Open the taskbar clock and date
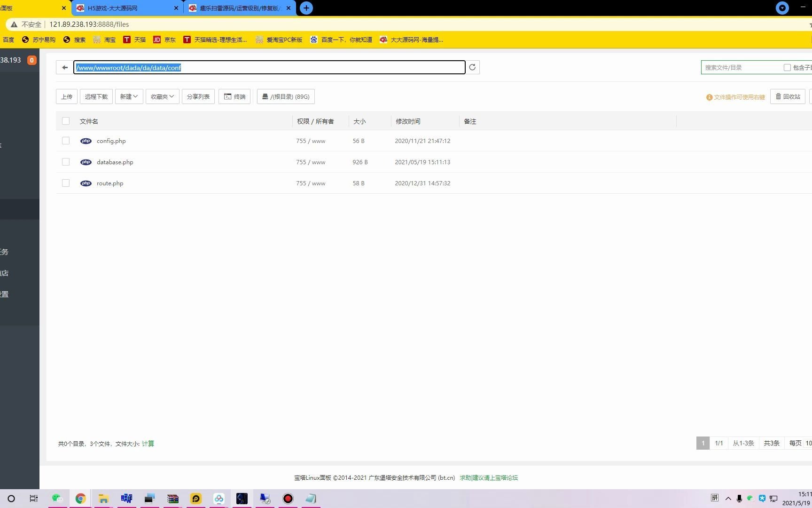Image resolution: width=812 pixels, height=508 pixels. click(x=797, y=499)
